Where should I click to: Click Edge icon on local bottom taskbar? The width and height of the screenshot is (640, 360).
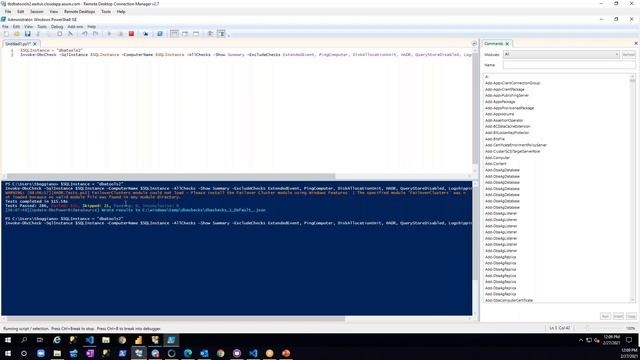(188, 353)
